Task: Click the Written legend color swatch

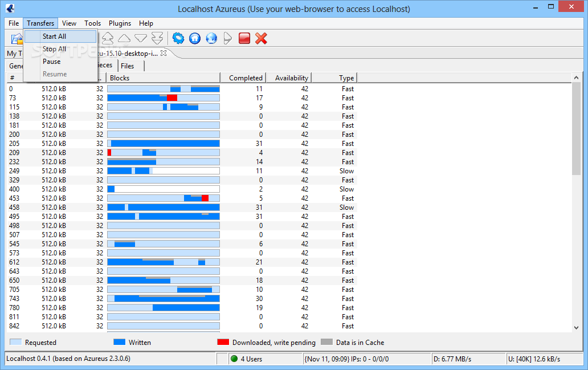Action: point(119,342)
